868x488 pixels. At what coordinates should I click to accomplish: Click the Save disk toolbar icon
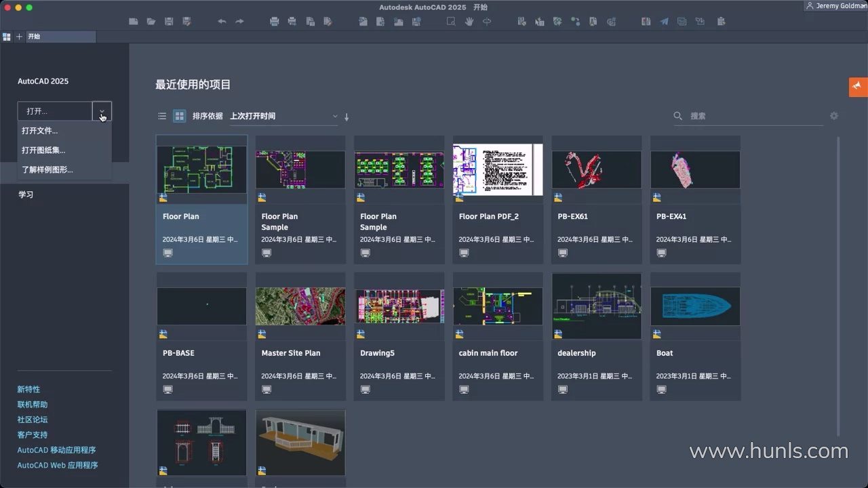click(x=169, y=22)
